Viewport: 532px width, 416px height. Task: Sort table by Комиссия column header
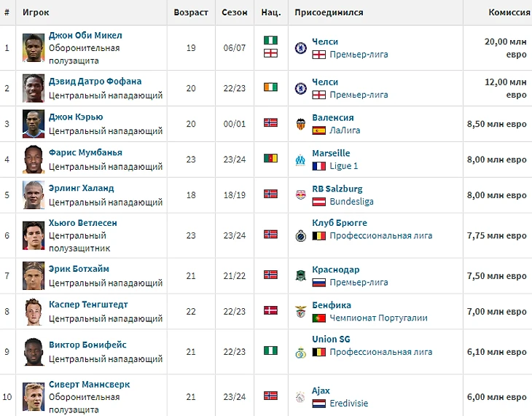[x=507, y=13]
